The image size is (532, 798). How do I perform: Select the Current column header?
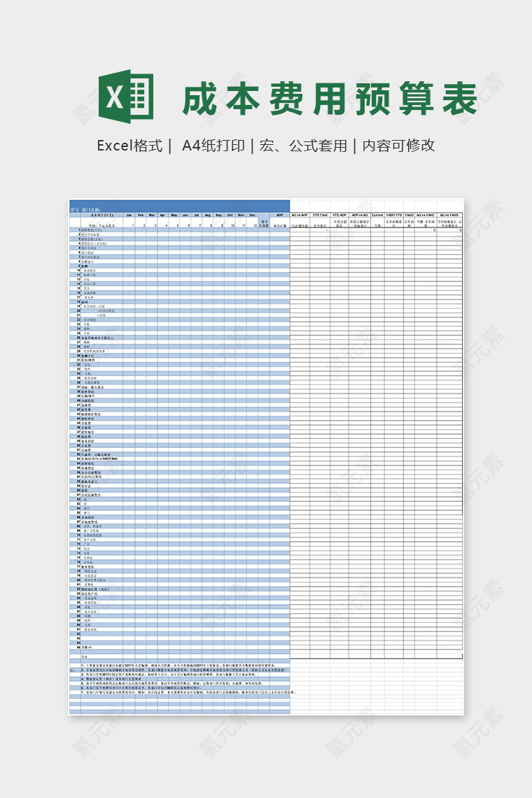point(377,216)
